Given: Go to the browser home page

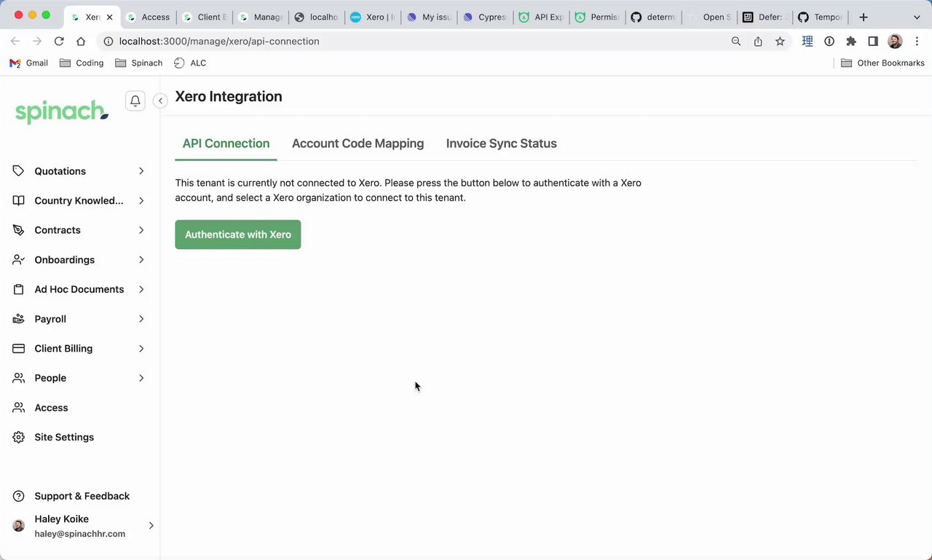Looking at the screenshot, I should [x=81, y=42].
